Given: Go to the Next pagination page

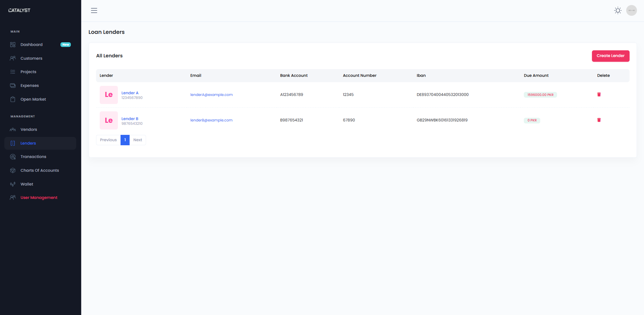Looking at the screenshot, I should click(x=138, y=140).
